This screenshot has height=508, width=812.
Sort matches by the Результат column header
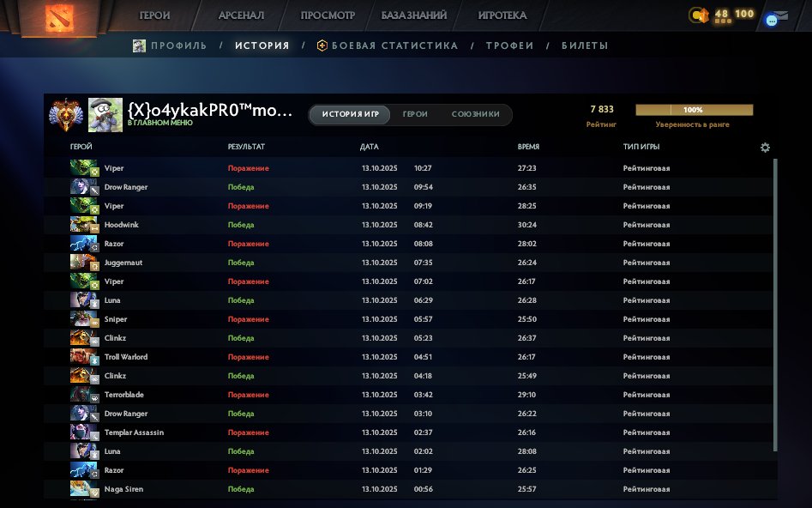click(x=246, y=148)
